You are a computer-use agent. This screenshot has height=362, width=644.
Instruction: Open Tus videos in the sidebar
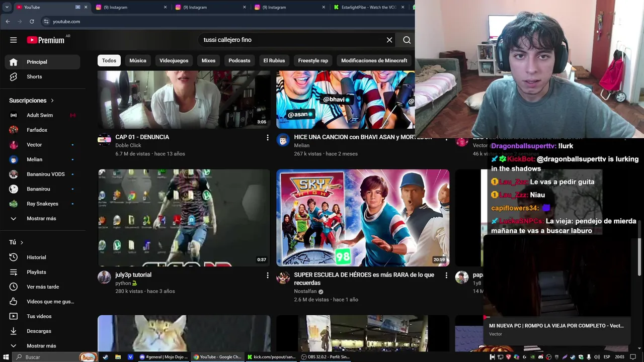click(x=42, y=316)
